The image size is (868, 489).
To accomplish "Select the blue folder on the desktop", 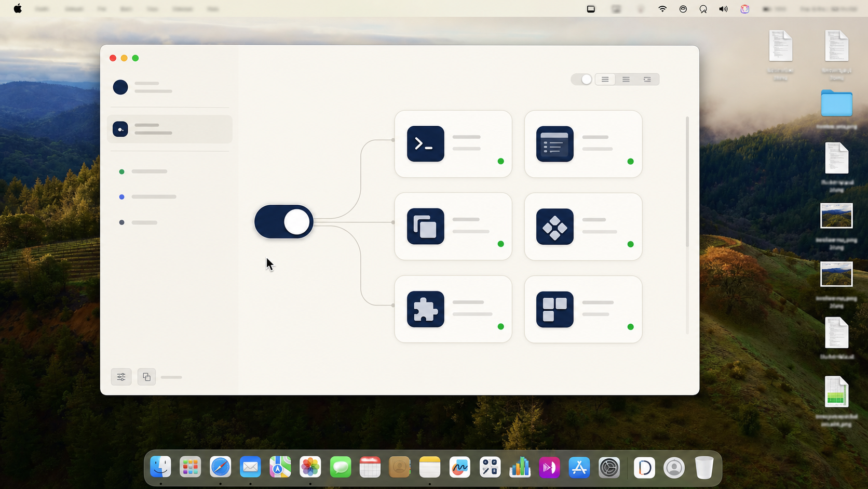I will 836,103.
